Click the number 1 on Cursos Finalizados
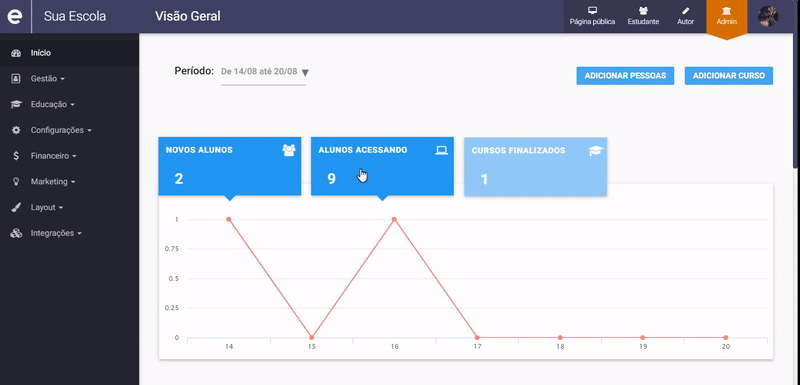Viewport: 800px width, 385px height. [x=484, y=179]
